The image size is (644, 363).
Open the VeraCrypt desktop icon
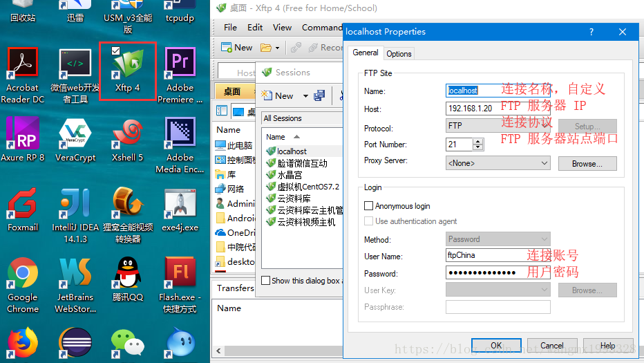75,139
